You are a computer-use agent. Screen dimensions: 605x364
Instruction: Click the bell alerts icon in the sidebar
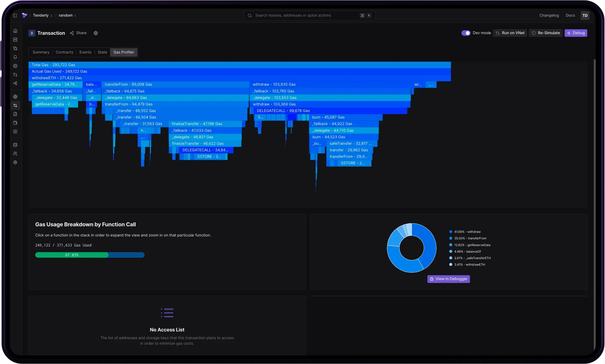pos(15,57)
